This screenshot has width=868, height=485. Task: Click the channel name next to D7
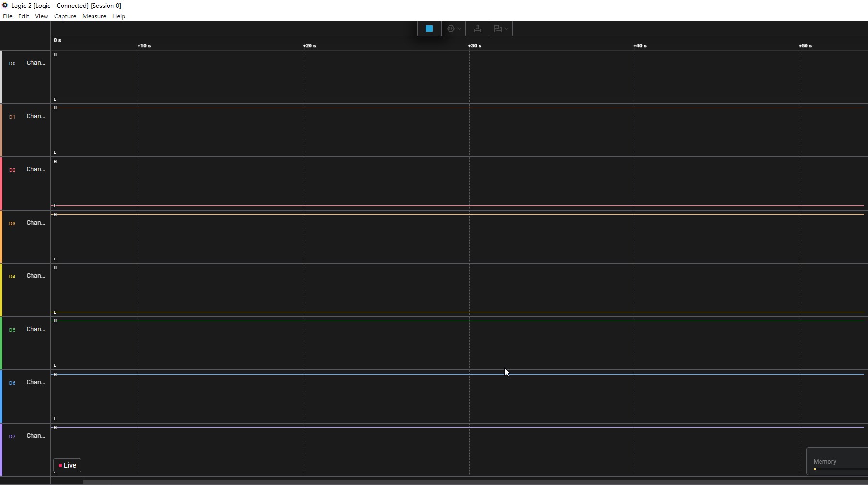tap(35, 436)
